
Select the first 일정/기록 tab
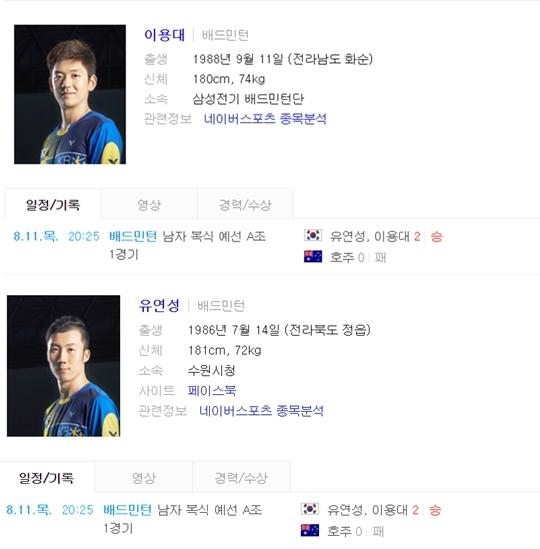[53, 204]
